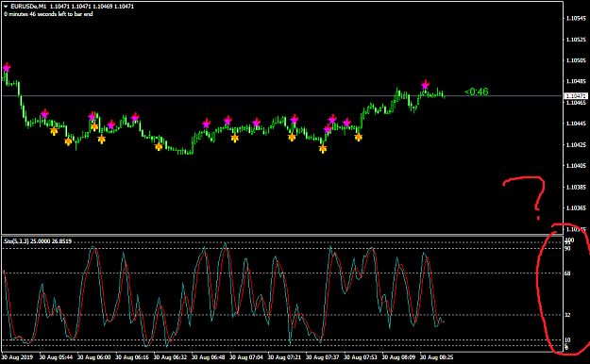Click the pink star marker at the far-left chart start

click(x=7, y=68)
